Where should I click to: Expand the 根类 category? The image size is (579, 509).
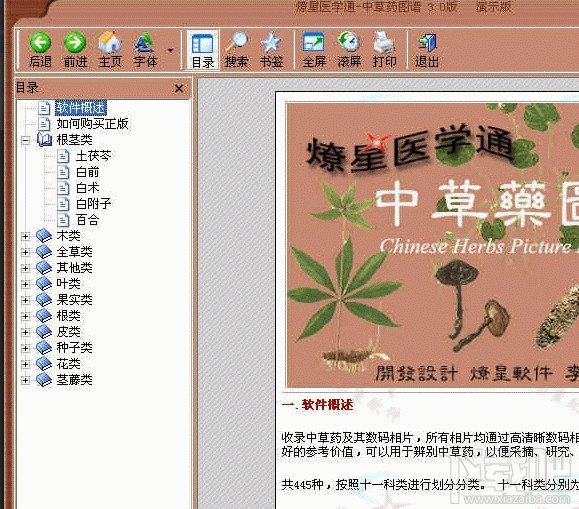click(x=25, y=316)
